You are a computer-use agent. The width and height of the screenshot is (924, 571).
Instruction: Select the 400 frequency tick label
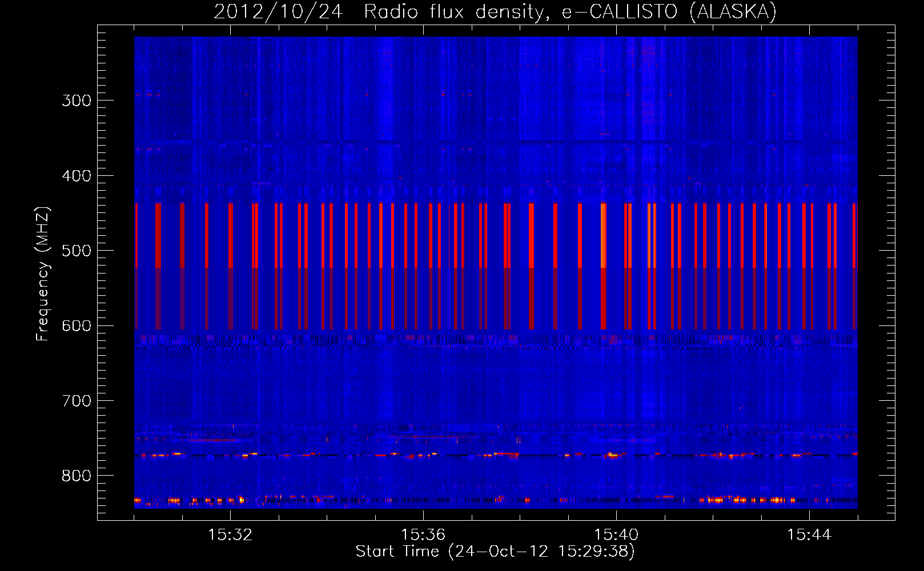point(77,176)
